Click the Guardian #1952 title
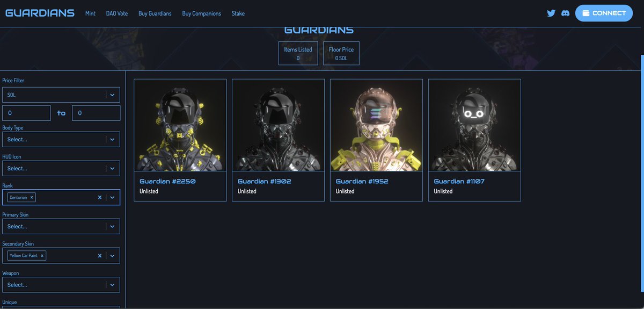The image size is (644, 309). (x=362, y=181)
